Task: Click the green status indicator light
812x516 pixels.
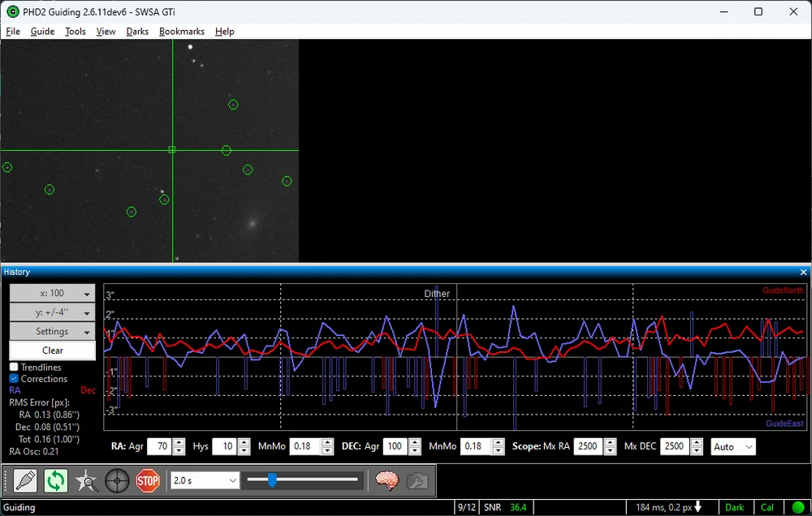Action: [x=798, y=507]
